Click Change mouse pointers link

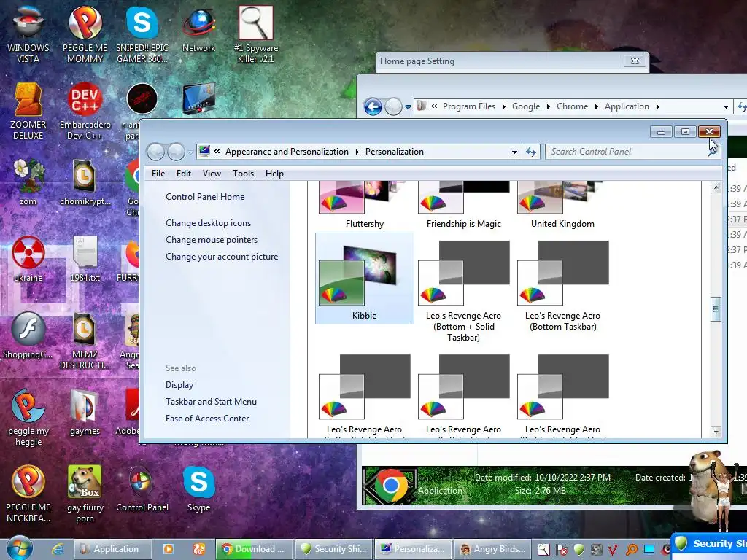click(x=212, y=239)
